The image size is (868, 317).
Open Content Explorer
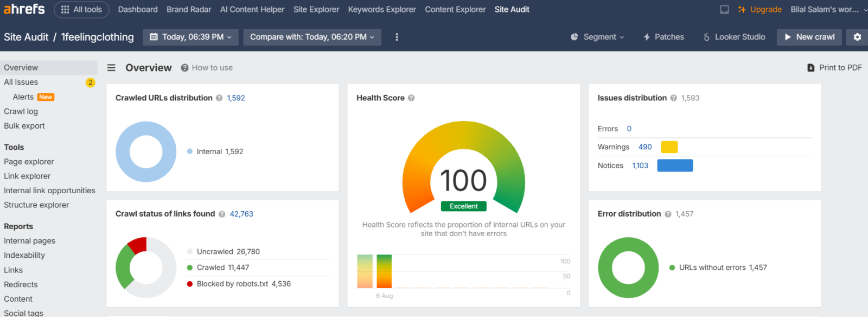(455, 9)
